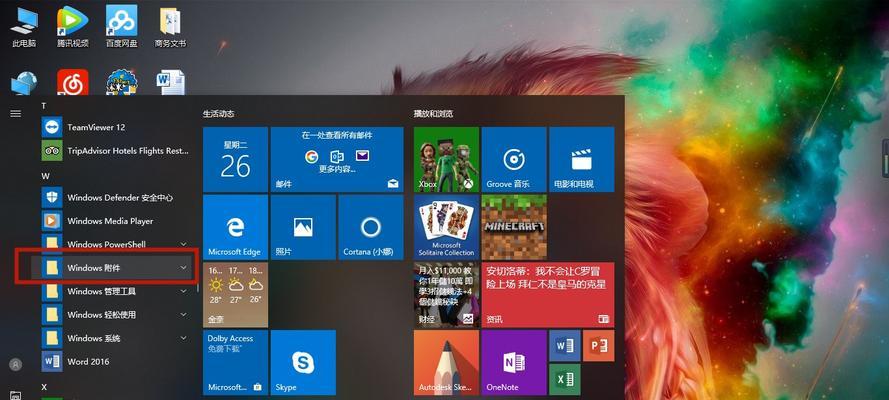
Task: Jump to letter W section header
Action: [45, 176]
